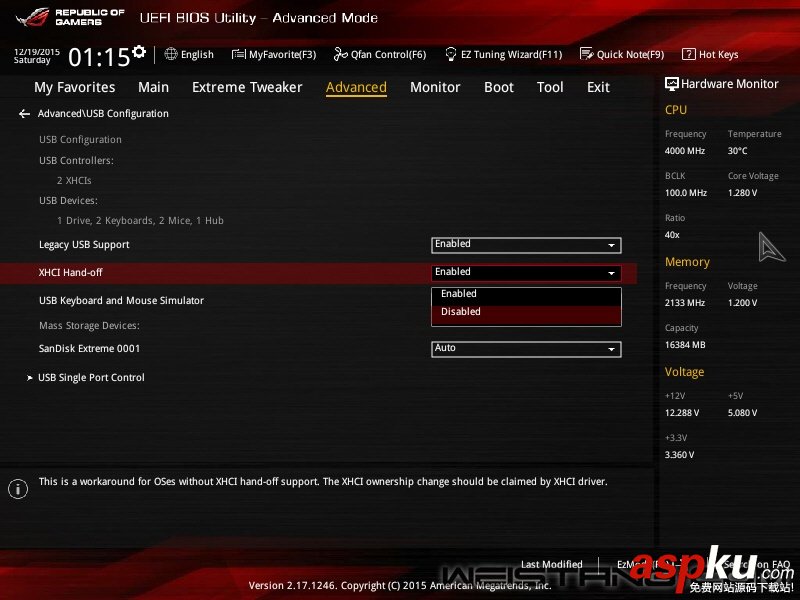Go to My Favorites tab
The width and height of the screenshot is (800, 600).
pyautogui.click(x=74, y=87)
